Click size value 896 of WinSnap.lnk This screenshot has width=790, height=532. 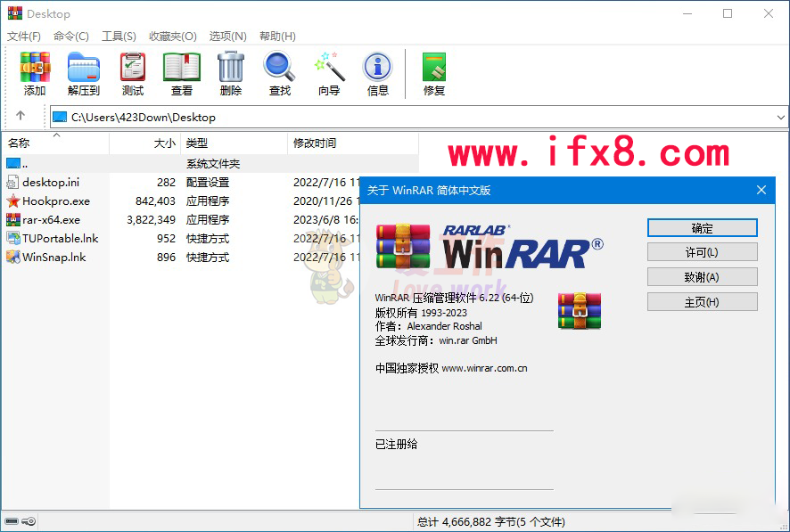pyautogui.click(x=166, y=258)
